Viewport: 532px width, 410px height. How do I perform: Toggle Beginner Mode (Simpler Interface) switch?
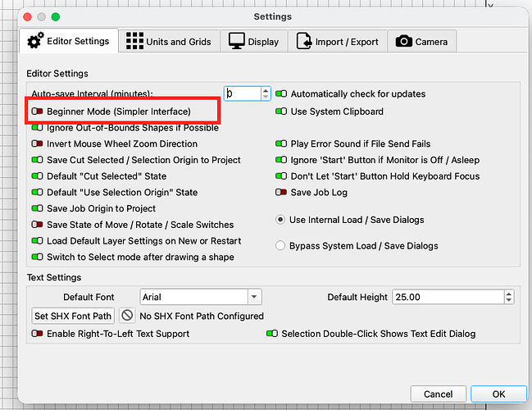(38, 111)
